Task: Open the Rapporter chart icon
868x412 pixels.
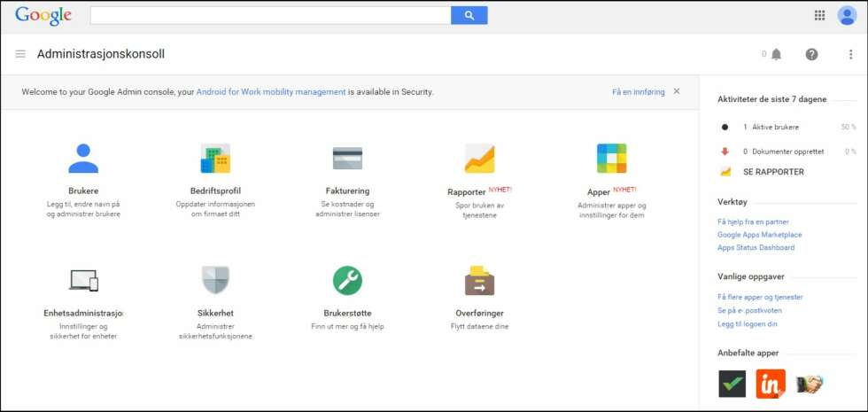Action: point(479,159)
